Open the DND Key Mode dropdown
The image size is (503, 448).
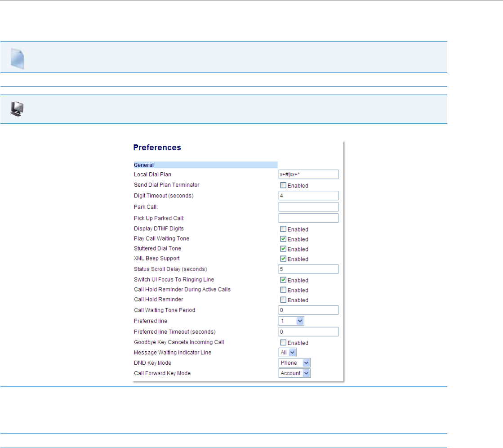[294, 363]
